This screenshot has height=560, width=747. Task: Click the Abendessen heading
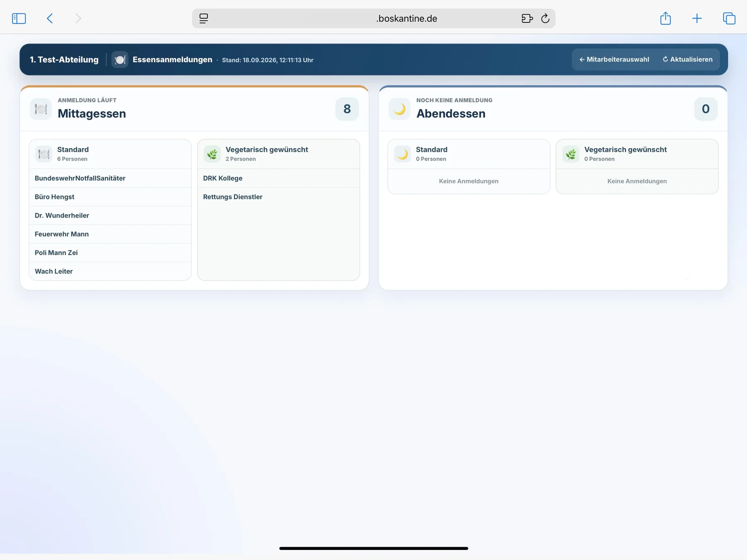click(x=451, y=113)
